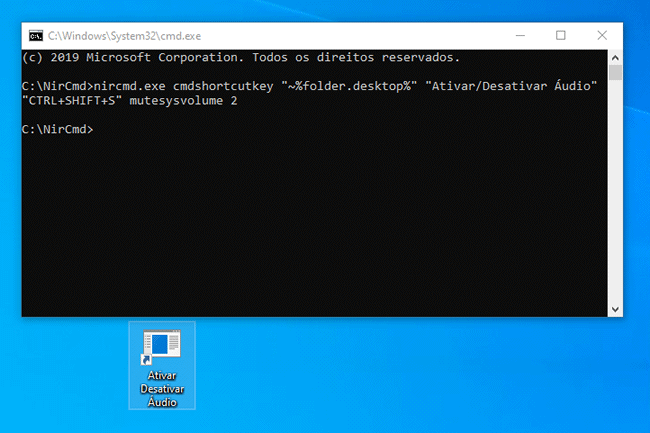
Task: Click the "Ativar/Desativar Áudio" text in the command
Action: point(513,87)
